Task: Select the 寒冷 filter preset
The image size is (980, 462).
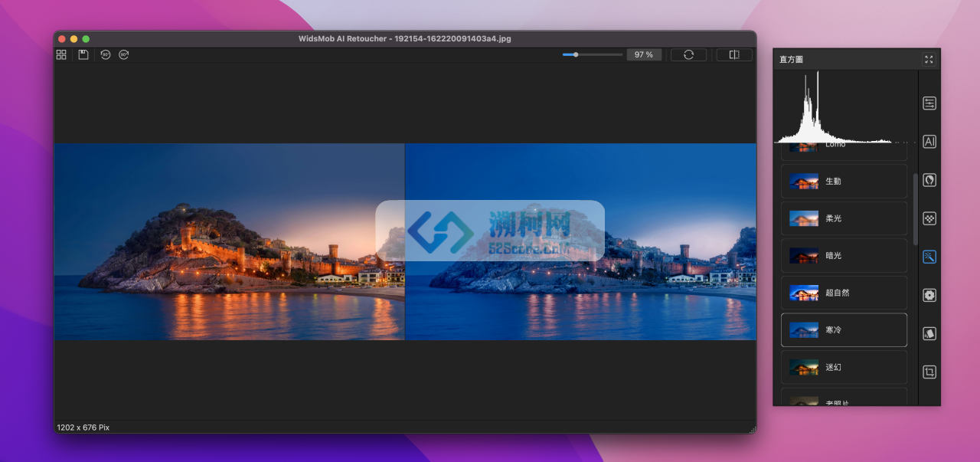Action: (x=844, y=330)
